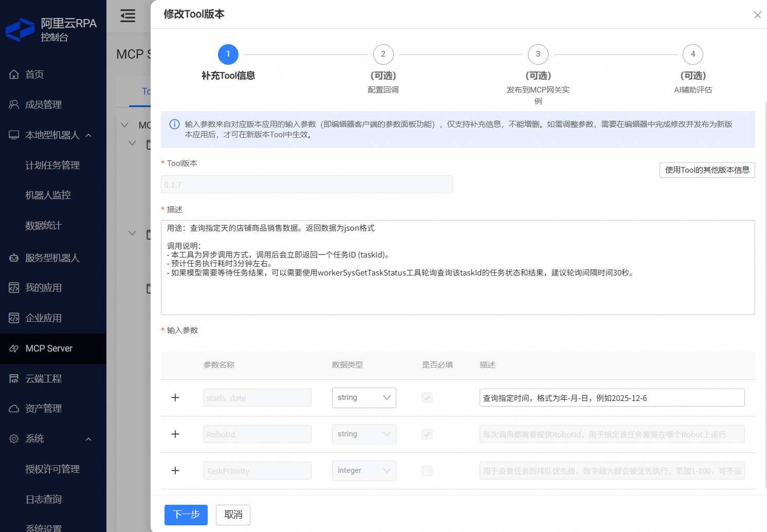Close the 修改Tool版本 dialog
The height and width of the screenshot is (532, 767).
[x=757, y=15]
